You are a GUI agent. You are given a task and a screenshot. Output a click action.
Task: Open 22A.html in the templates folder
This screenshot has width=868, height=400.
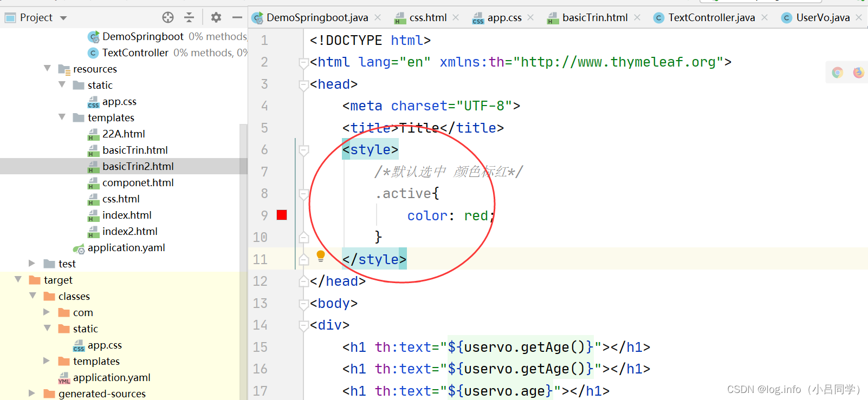coord(124,134)
